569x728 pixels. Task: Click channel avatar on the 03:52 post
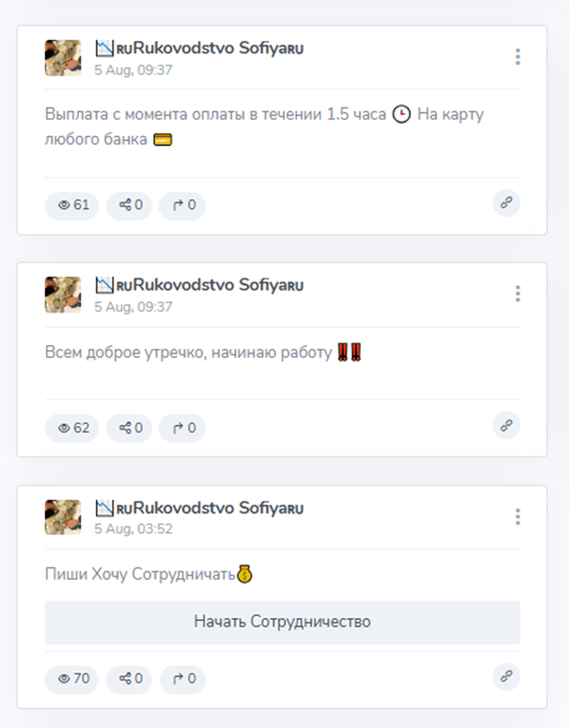point(63,517)
